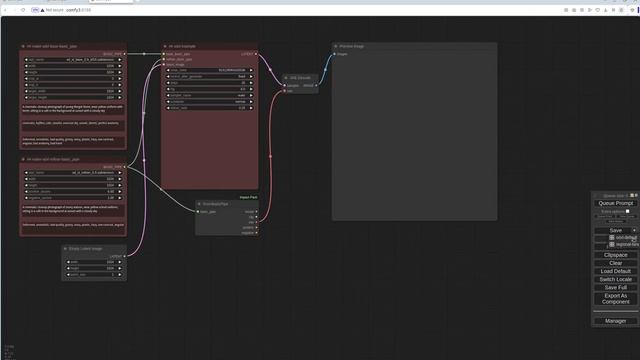Collapse the SDXL sampler node

point(165,47)
